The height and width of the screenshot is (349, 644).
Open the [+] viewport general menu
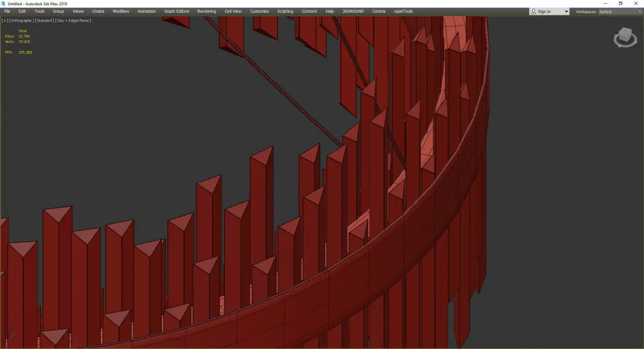click(x=4, y=20)
